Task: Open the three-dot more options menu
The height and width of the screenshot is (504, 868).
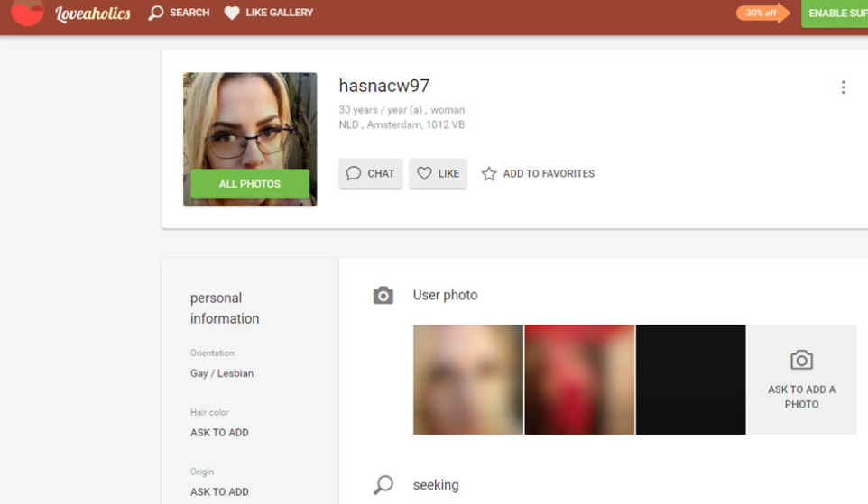Action: point(843,87)
